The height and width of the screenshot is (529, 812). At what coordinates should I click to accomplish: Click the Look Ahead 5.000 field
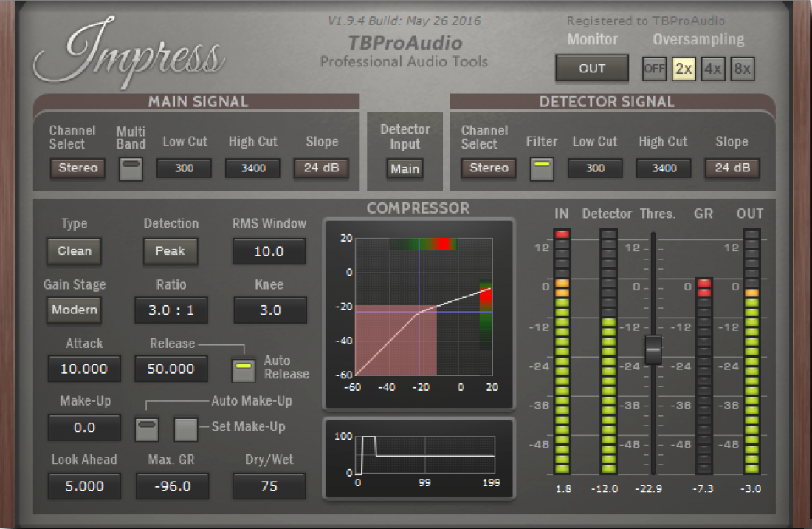[x=84, y=486]
